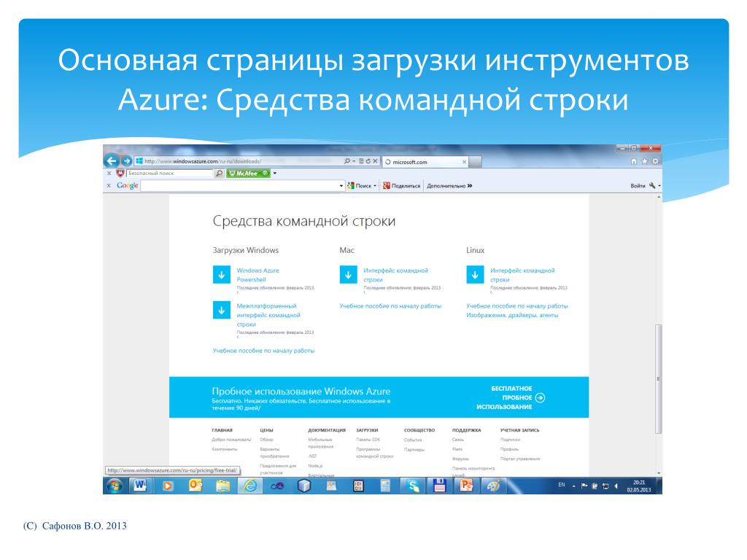
Task: Close the Google toolbar with its X
Action: (109, 186)
